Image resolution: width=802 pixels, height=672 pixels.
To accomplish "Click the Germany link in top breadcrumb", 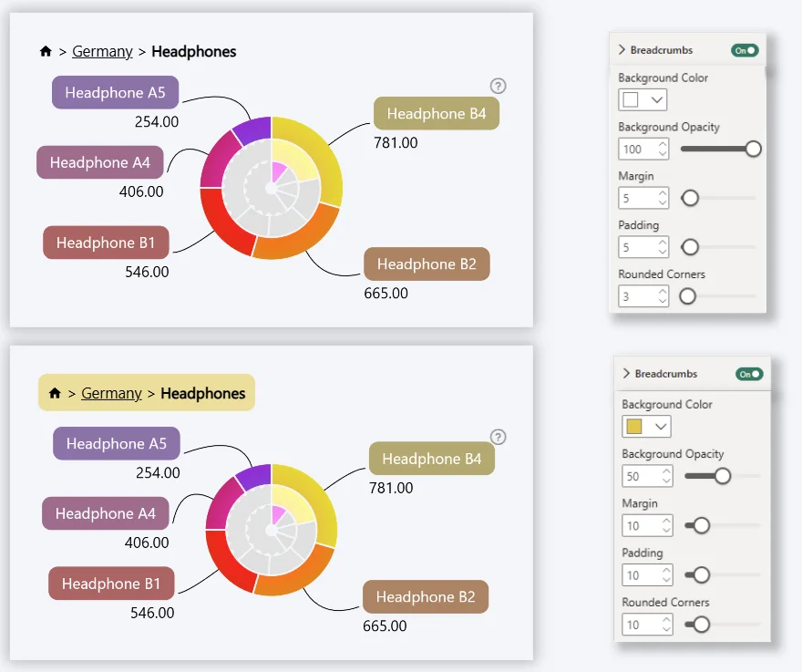I will point(102,52).
